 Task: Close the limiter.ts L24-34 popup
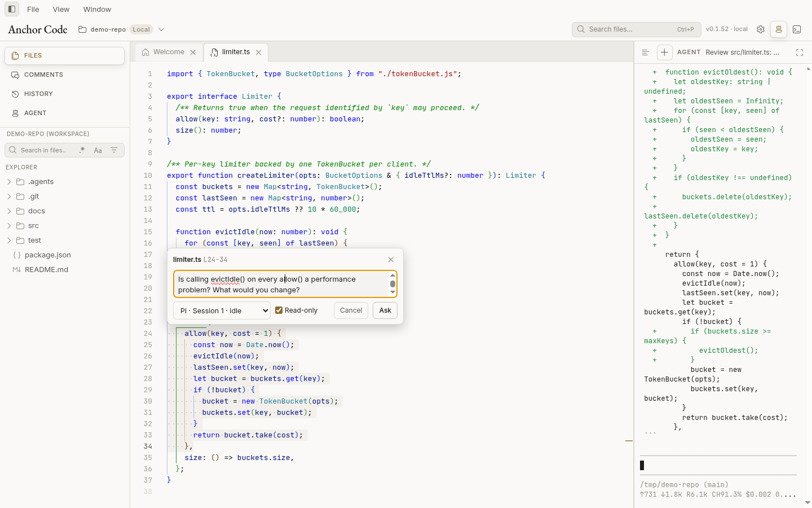click(391, 260)
